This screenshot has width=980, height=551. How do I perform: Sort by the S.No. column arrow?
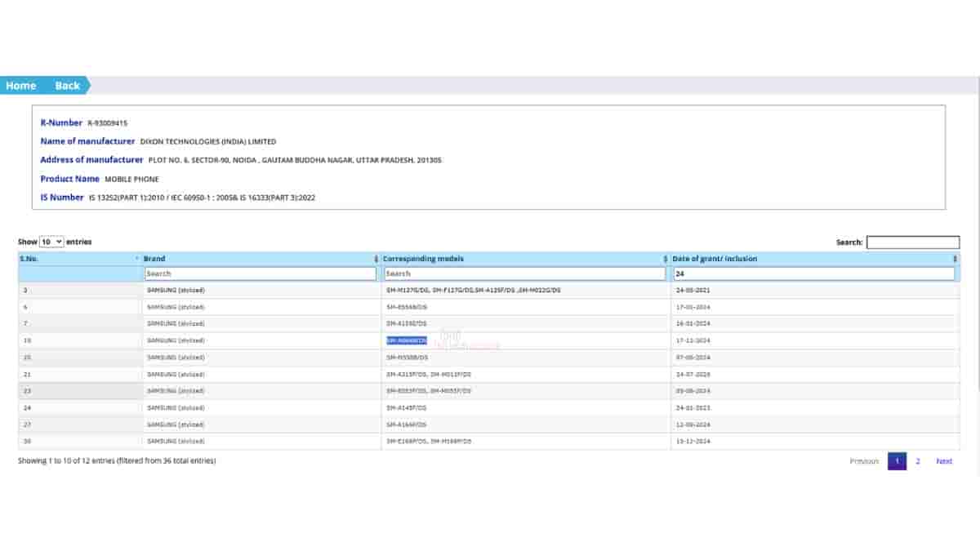click(x=136, y=259)
